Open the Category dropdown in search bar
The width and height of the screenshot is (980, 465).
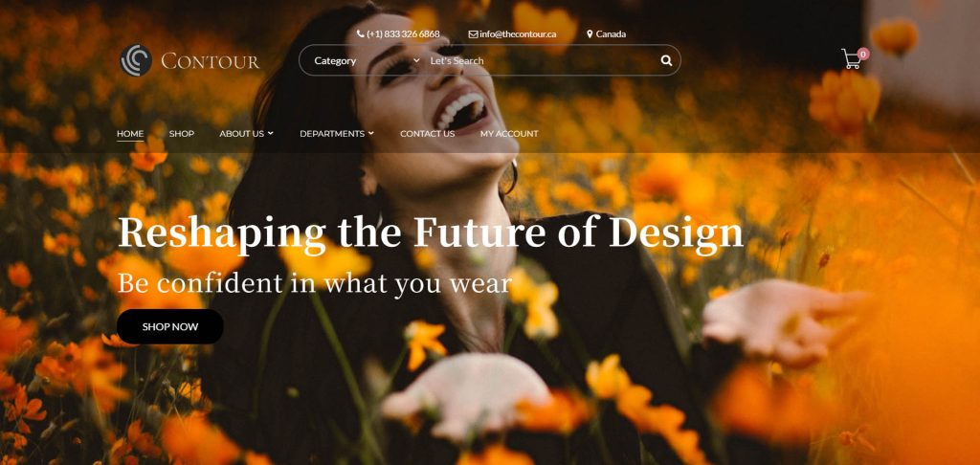367,60
